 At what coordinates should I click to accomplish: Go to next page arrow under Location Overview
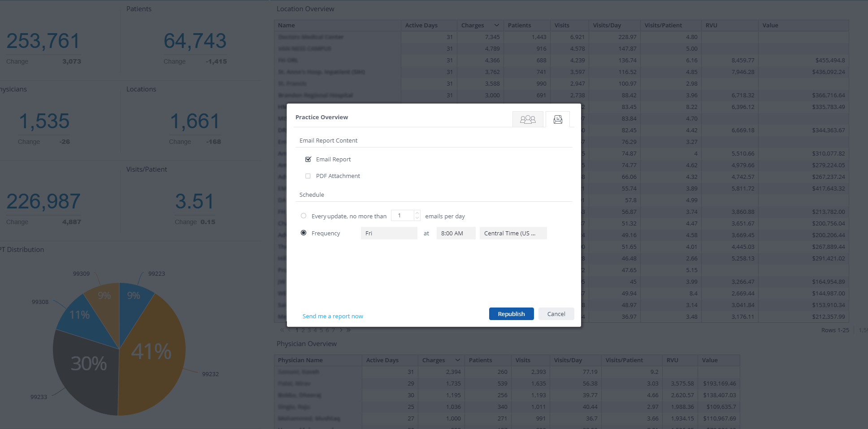click(341, 330)
